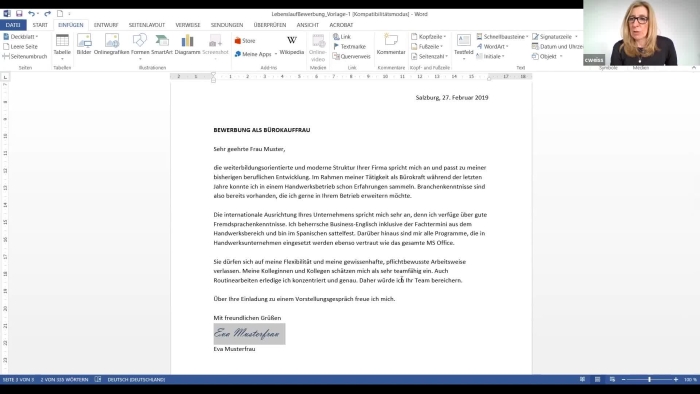The width and height of the screenshot is (700, 394).
Task: Click word count '2 VON 335 WÖRTERN'
Action: click(x=64, y=379)
